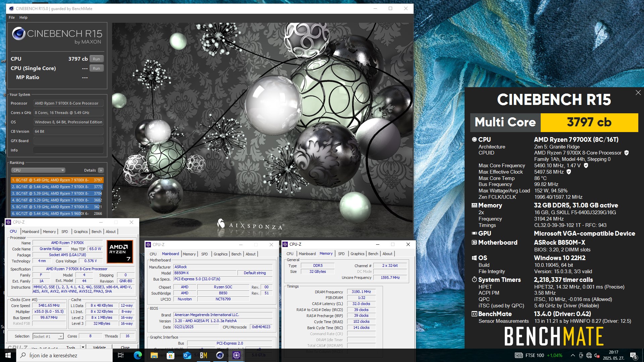644x362 pixels.
Task: Click the GFX Board field in Cinebench
Action: [68, 141]
